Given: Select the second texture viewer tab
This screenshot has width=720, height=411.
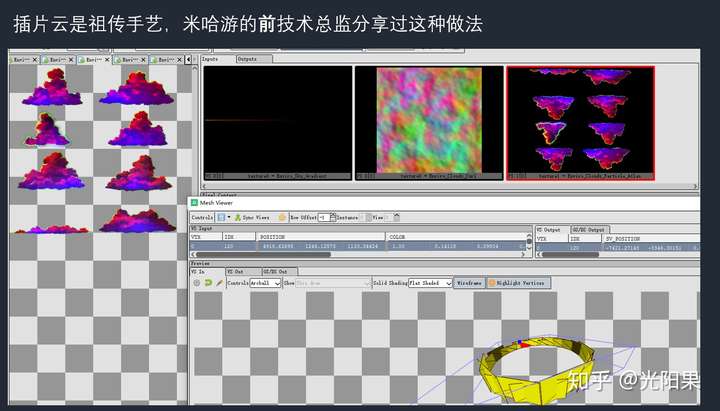Looking at the screenshot, I should click(57, 60).
